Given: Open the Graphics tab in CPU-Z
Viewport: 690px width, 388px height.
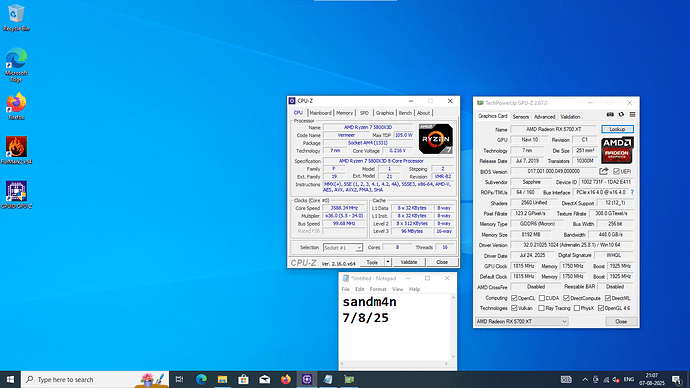Looking at the screenshot, I should coord(385,113).
